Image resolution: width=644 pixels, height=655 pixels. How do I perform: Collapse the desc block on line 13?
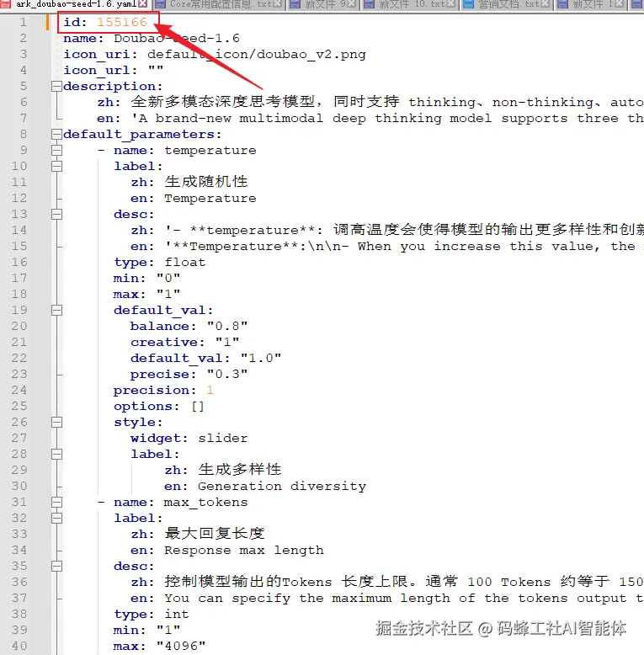[x=56, y=215]
